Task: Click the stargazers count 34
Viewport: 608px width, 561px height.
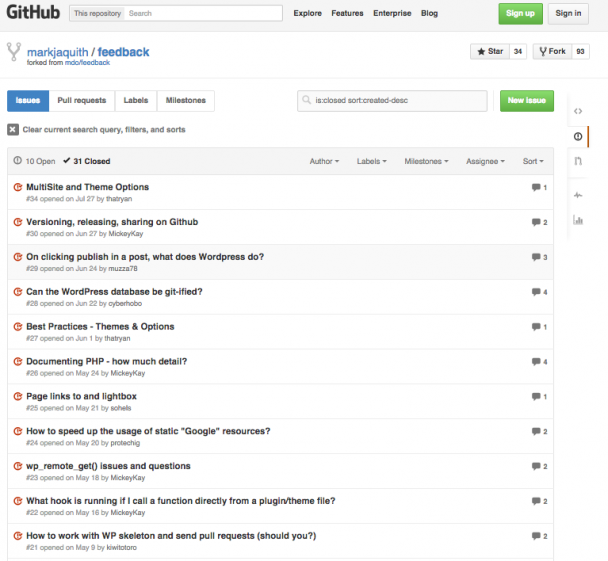Action: pyautogui.click(x=518, y=52)
